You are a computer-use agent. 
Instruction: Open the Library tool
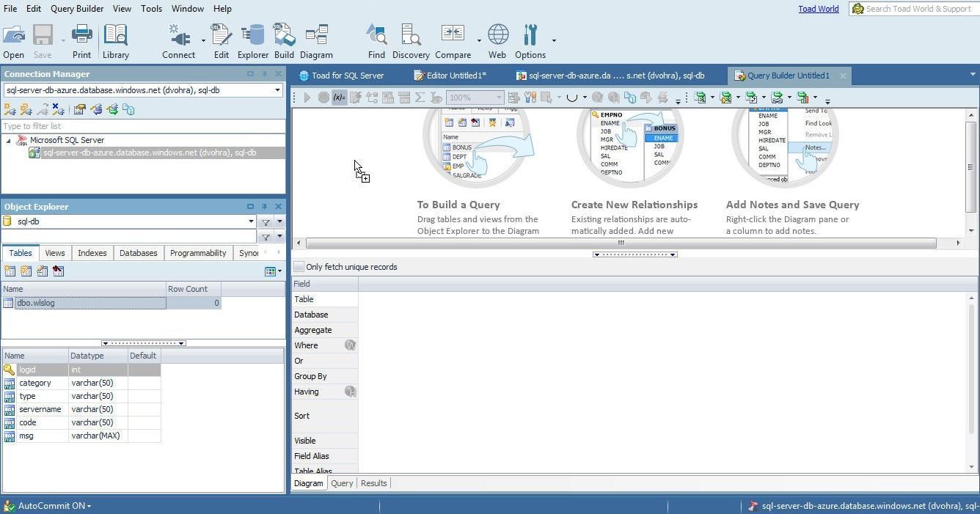(x=116, y=41)
